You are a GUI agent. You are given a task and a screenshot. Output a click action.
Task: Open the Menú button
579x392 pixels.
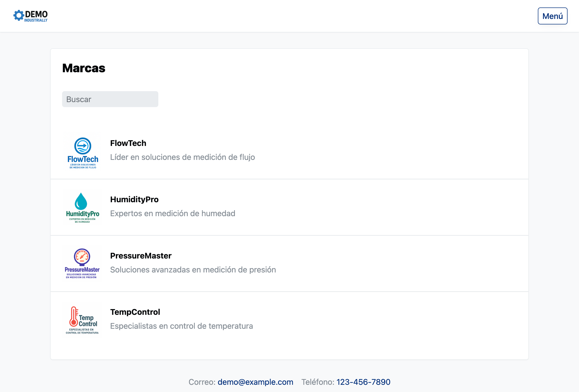[552, 16]
